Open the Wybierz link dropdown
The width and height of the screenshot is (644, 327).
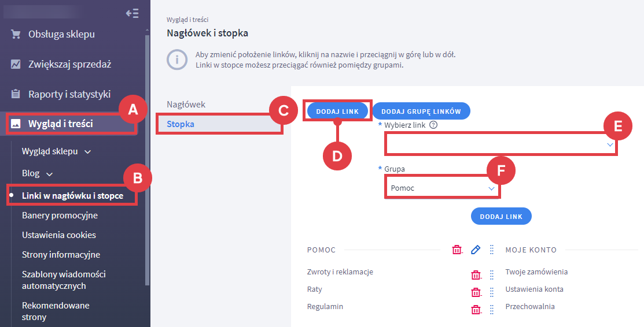pos(501,144)
